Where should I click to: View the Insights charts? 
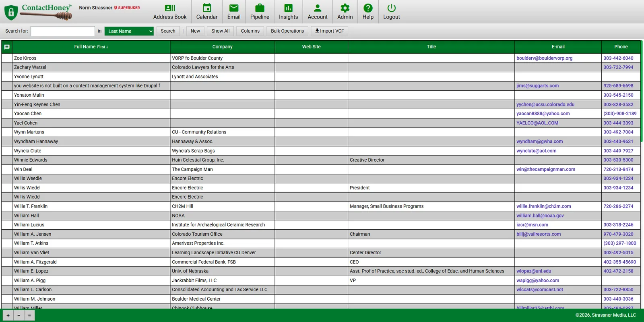click(288, 12)
